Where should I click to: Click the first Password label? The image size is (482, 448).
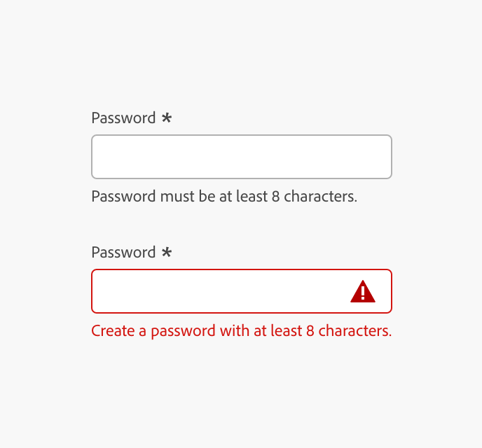123,118
